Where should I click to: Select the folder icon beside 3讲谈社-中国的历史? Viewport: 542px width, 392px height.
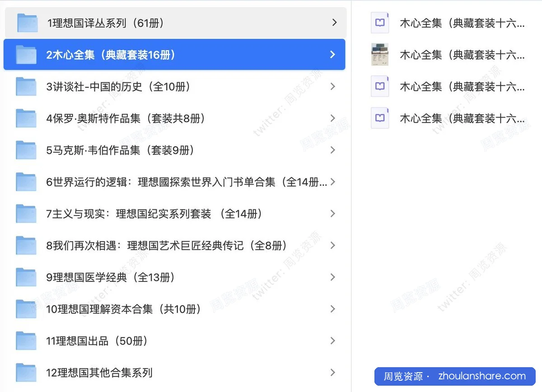26,87
